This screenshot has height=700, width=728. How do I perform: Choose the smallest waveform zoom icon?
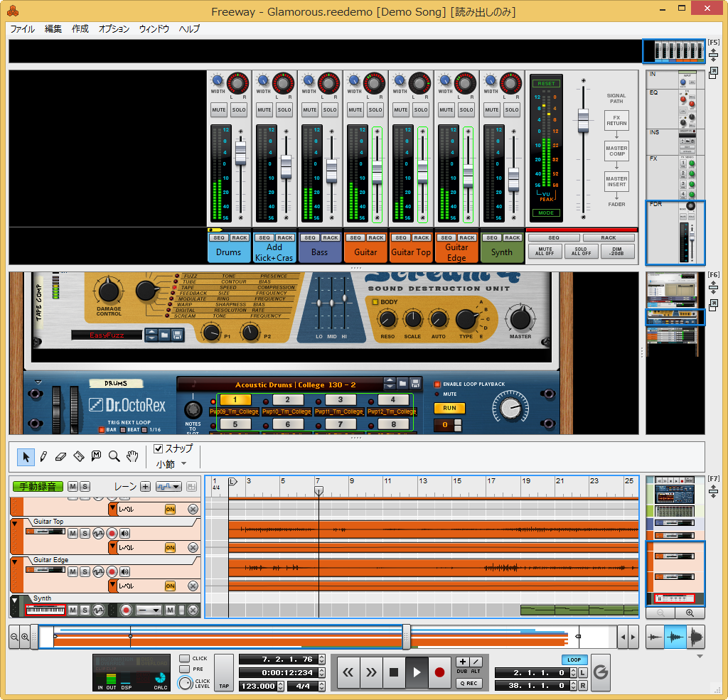coord(655,637)
